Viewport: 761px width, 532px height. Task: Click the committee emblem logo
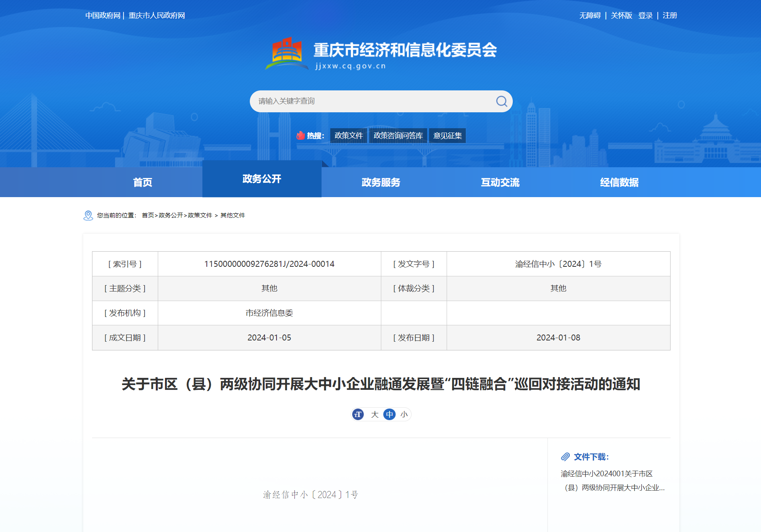point(286,54)
